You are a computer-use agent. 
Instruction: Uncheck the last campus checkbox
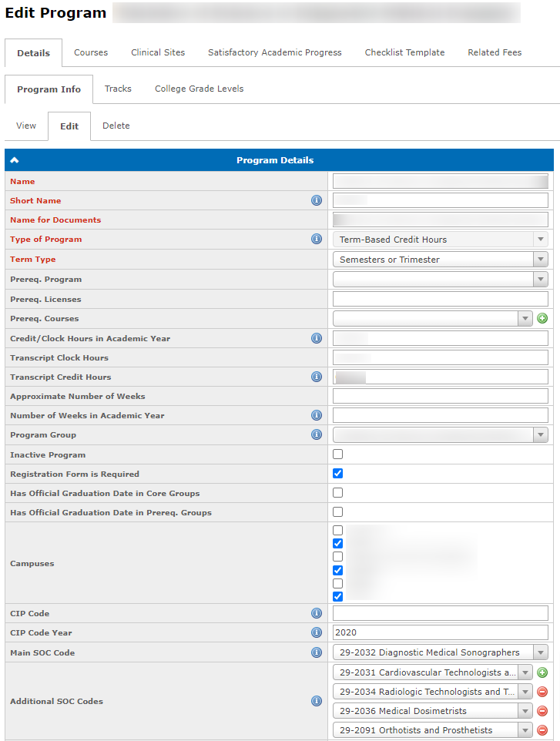(338, 597)
